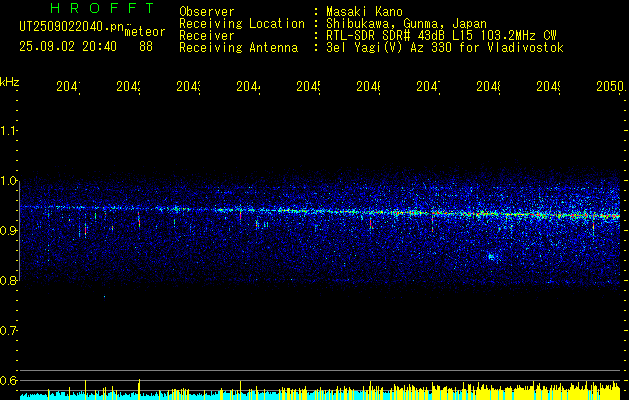Image resolution: width=629 pixels, height=400 pixels.
Task: Click the 0.7 kHz frequency label
Action: point(8,330)
